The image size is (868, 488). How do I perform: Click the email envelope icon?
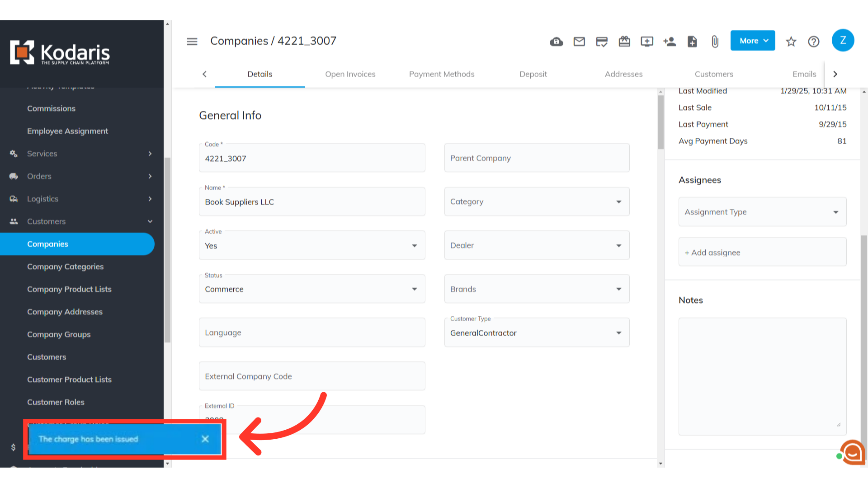[x=579, y=42]
